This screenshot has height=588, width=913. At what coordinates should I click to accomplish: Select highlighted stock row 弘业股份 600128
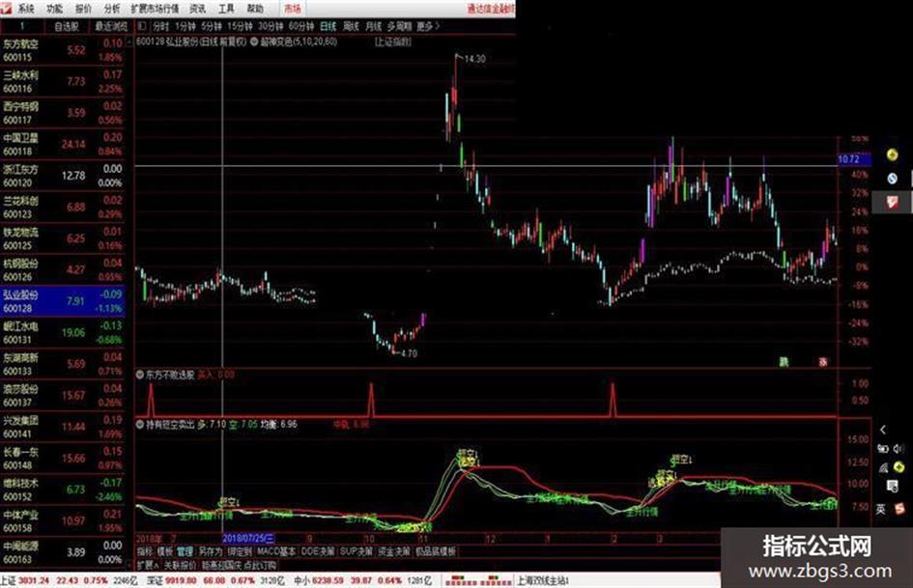62,301
